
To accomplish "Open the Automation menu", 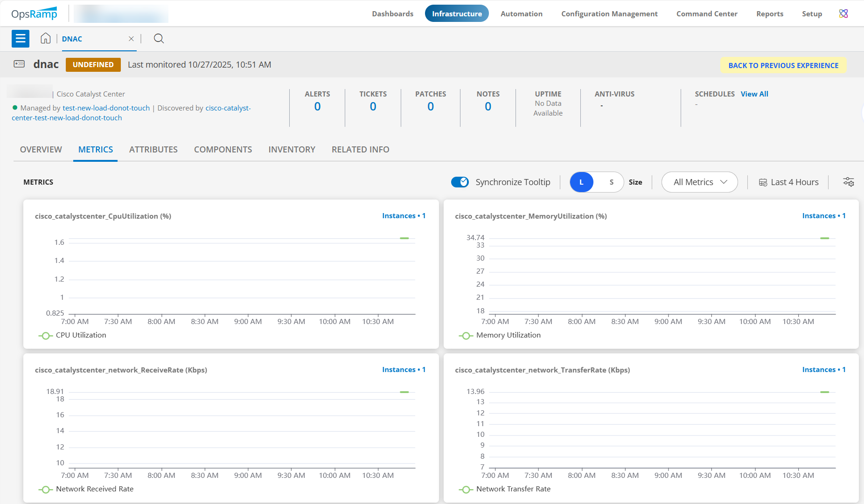I will [x=521, y=14].
